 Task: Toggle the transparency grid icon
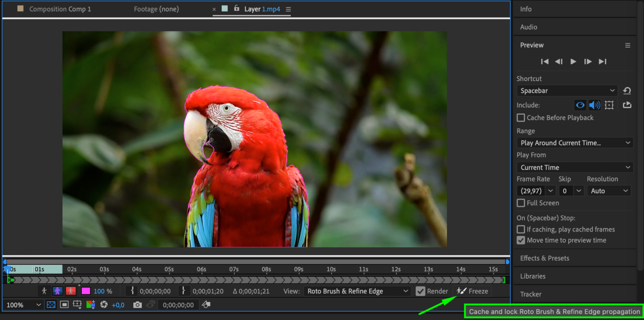[x=51, y=305]
